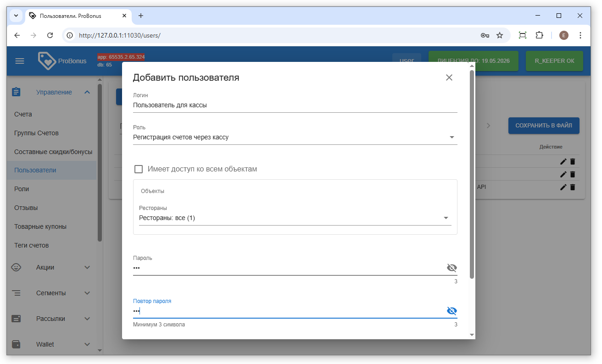Reload the page with the refresh icon
The width and height of the screenshot is (602, 364).
[x=50, y=35]
